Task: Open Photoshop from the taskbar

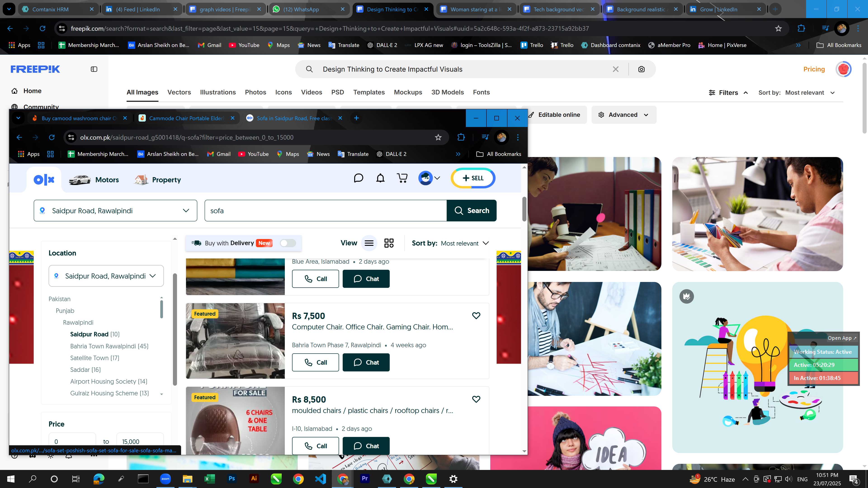Action: pos(232,479)
